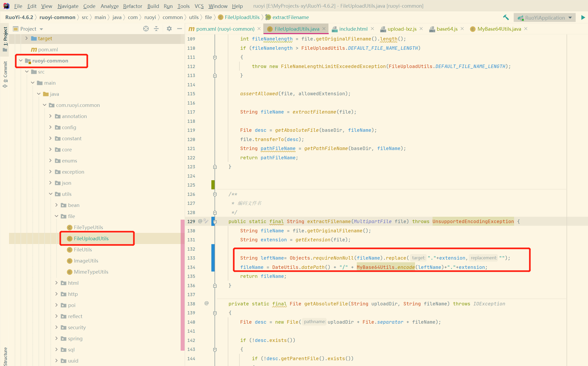The height and width of the screenshot is (366, 588).
Task: Click the blue change marker beside line 133
Action: coord(213,258)
